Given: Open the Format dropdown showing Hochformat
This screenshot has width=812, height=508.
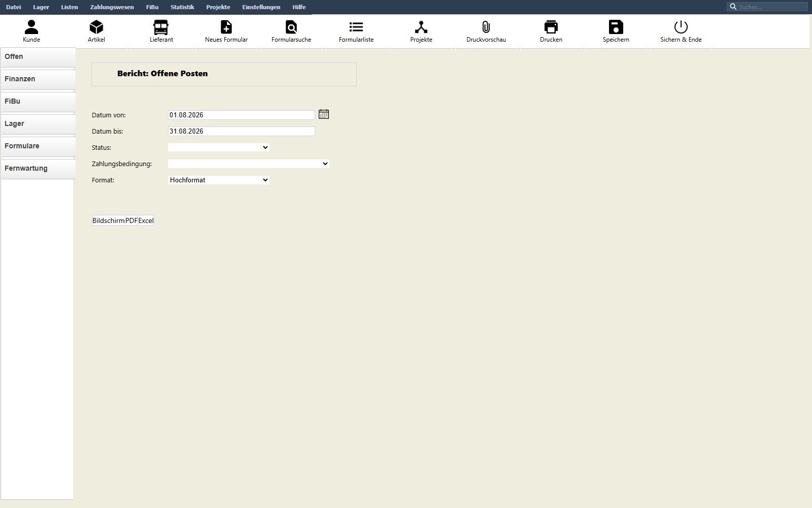Looking at the screenshot, I should pos(219,180).
